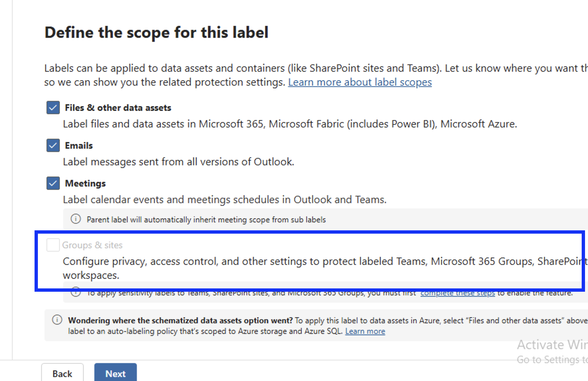
Task: Open 'Learn more about label scopes' link
Action: 360,82
